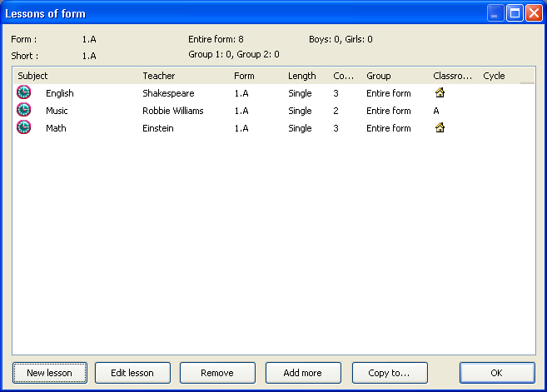Click the home classroom icon for Math

click(x=440, y=128)
